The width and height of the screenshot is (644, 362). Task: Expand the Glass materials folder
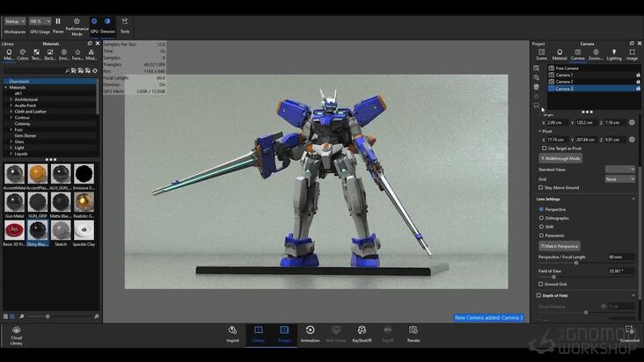point(11,141)
